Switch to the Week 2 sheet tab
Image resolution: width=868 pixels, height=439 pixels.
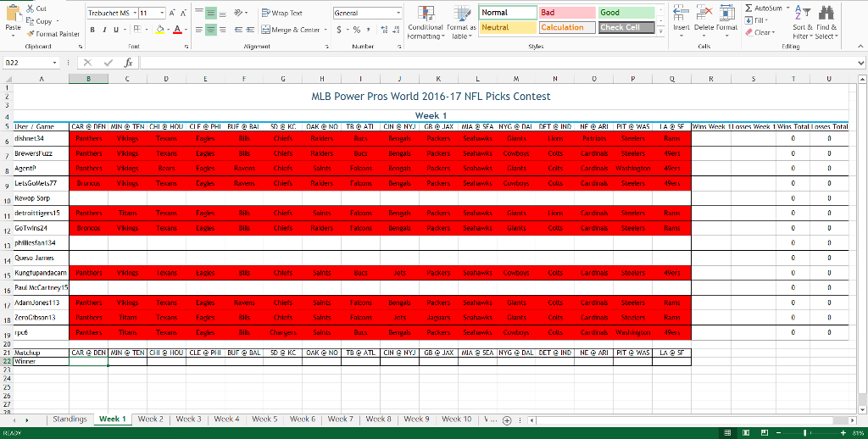click(x=151, y=419)
